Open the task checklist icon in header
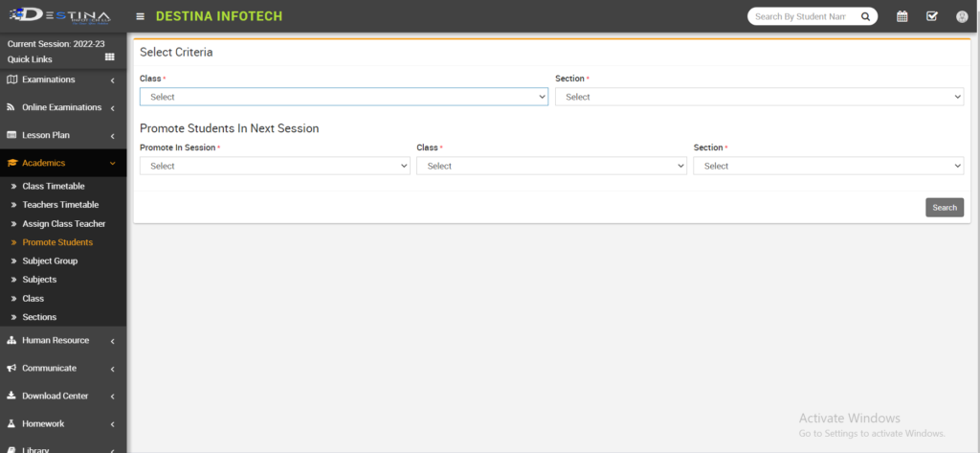This screenshot has height=453, width=980. coord(931,16)
